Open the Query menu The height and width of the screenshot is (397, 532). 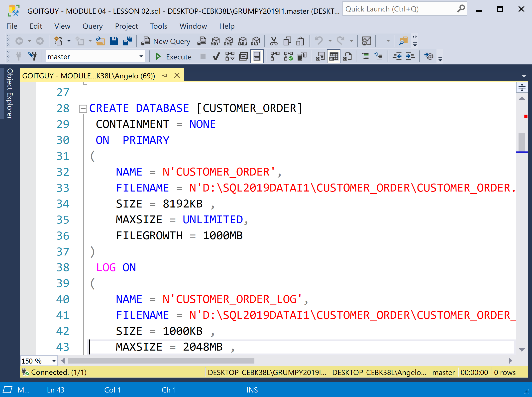coord(92,26)
